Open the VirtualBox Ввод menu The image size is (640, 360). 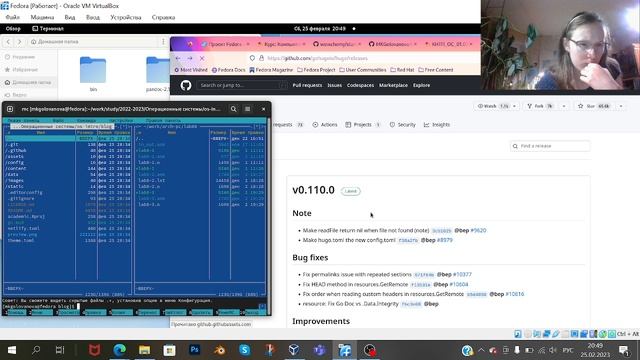[x=93, y=18]
